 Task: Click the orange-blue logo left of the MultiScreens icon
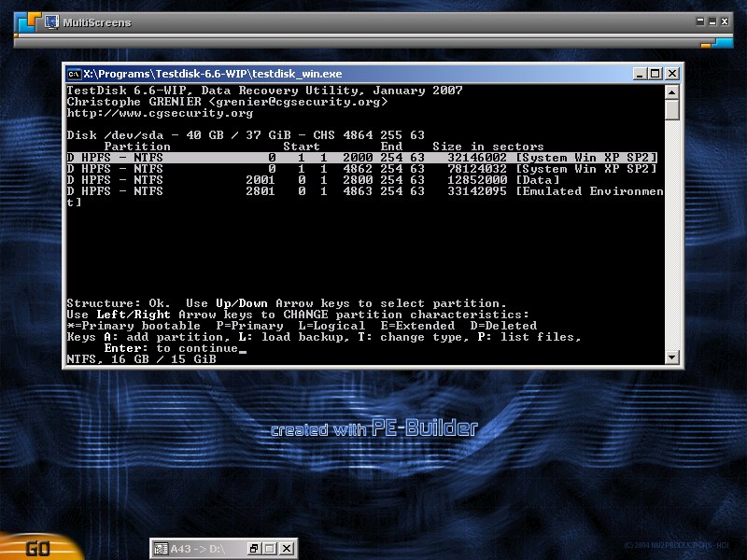point(28,22)
